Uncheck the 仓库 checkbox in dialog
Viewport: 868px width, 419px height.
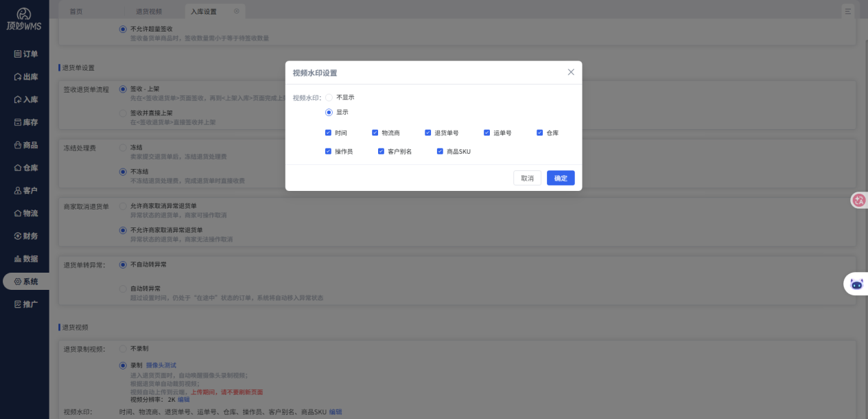[539, 133]
